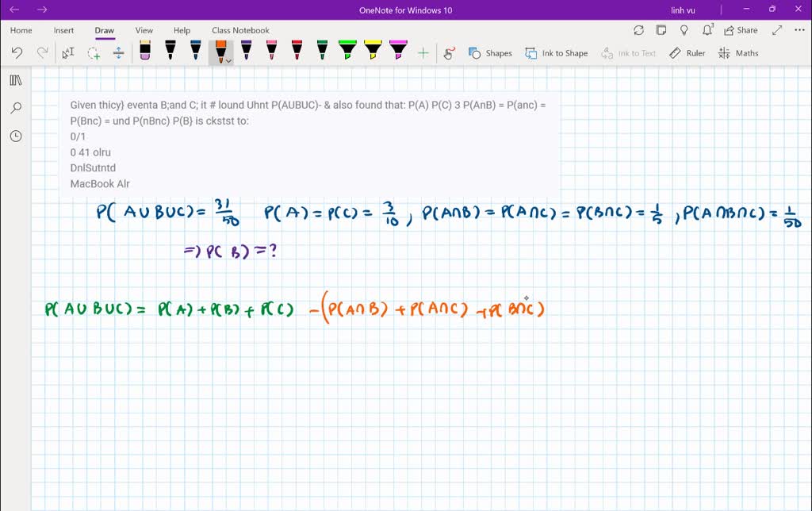Switch to the Insert tab

click(63, 30)
